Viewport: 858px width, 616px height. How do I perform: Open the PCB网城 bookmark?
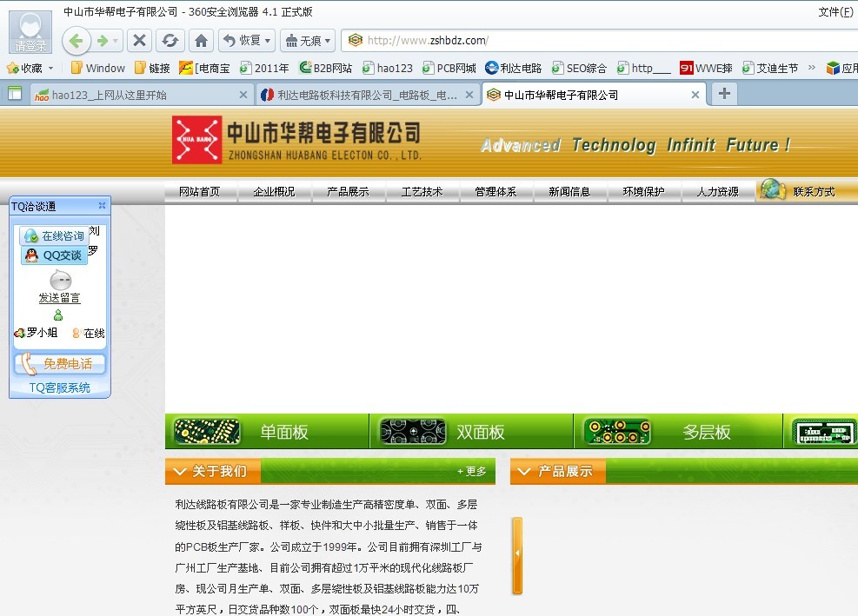click(x=449, y=69)
